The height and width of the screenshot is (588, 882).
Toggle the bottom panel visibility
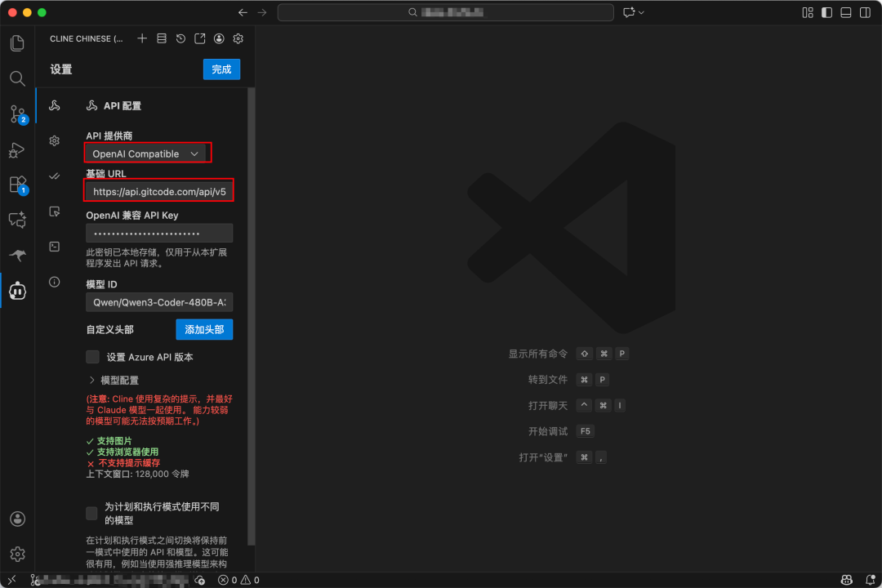coord(846,12)
